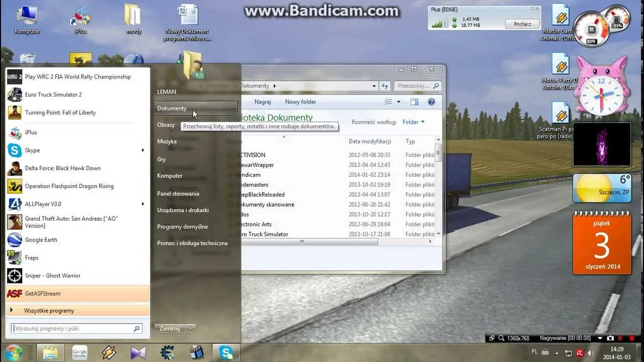644x362 pixels.
Task: Open gear-shaped taskbar icon
Action: pyautogui.click(x=167, y=352)
